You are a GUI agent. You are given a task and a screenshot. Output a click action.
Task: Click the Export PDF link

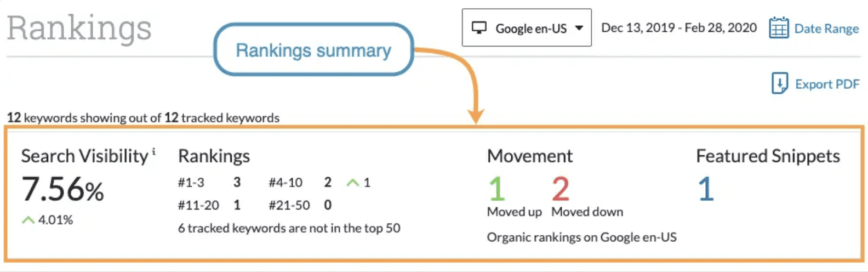(x=827, y=84)
